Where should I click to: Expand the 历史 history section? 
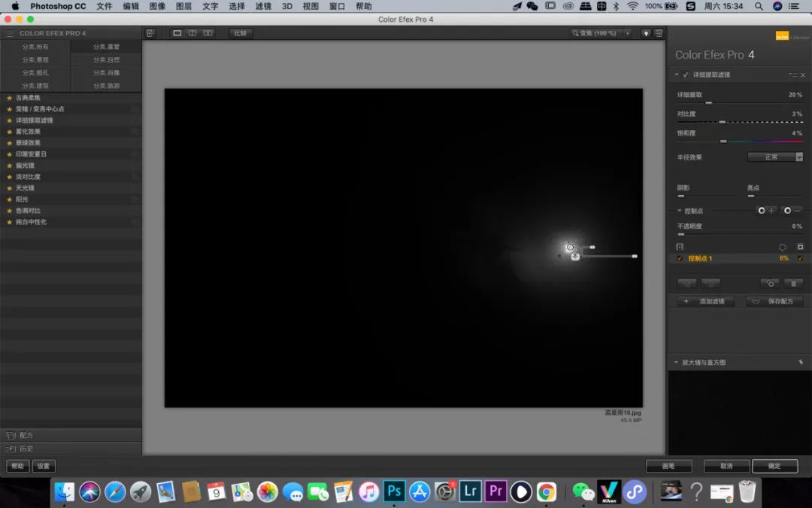[71, 449]
